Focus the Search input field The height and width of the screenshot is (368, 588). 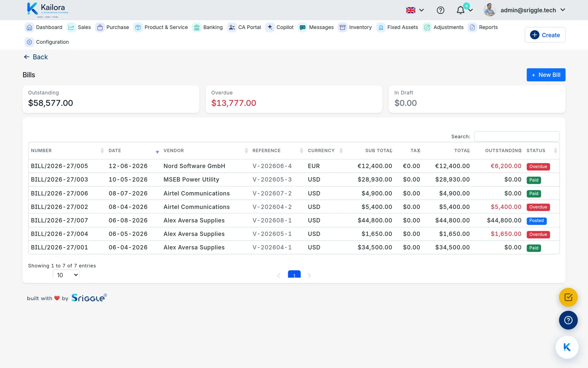point(517,136)
